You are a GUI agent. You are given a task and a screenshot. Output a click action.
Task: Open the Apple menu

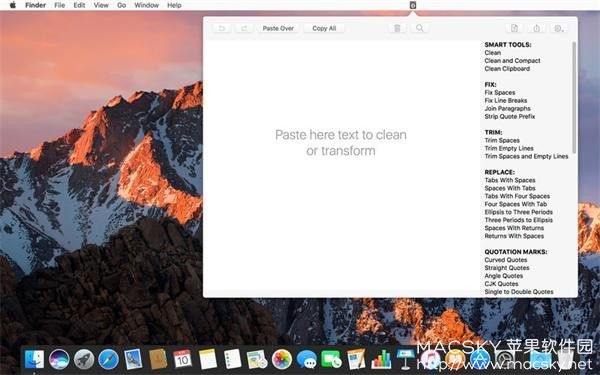click(x=13, y=5)
